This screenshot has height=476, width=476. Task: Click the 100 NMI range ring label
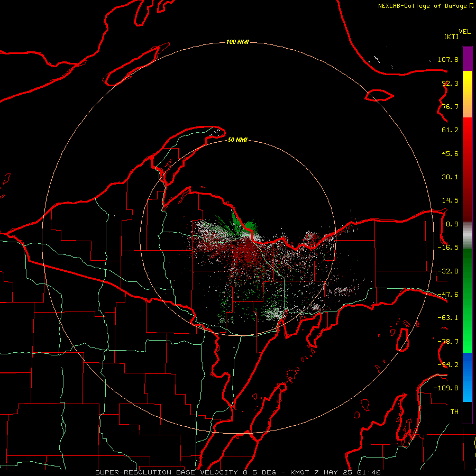(x=237, y=42)
